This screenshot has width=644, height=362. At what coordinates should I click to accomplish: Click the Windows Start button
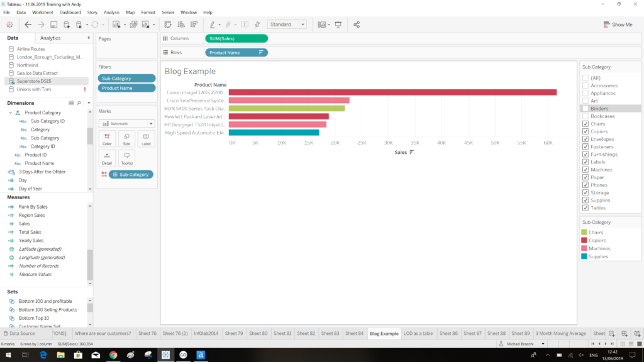pos(8,355)
